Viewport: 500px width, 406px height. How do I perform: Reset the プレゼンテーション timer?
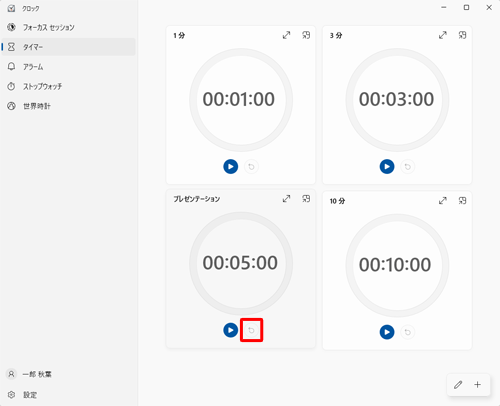[251, 330]
